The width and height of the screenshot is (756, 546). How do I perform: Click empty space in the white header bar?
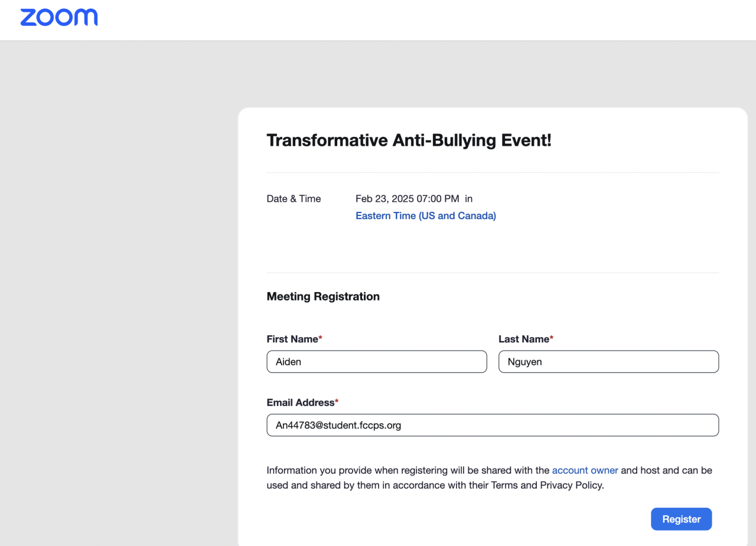click(413, 20)
